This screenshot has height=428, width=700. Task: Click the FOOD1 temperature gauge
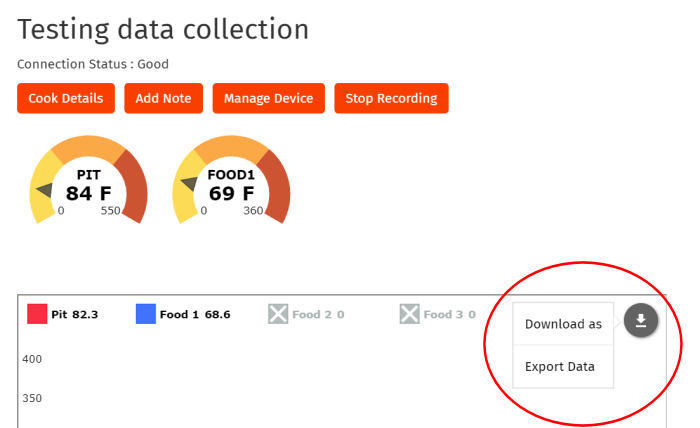click(x=231, y=180)
